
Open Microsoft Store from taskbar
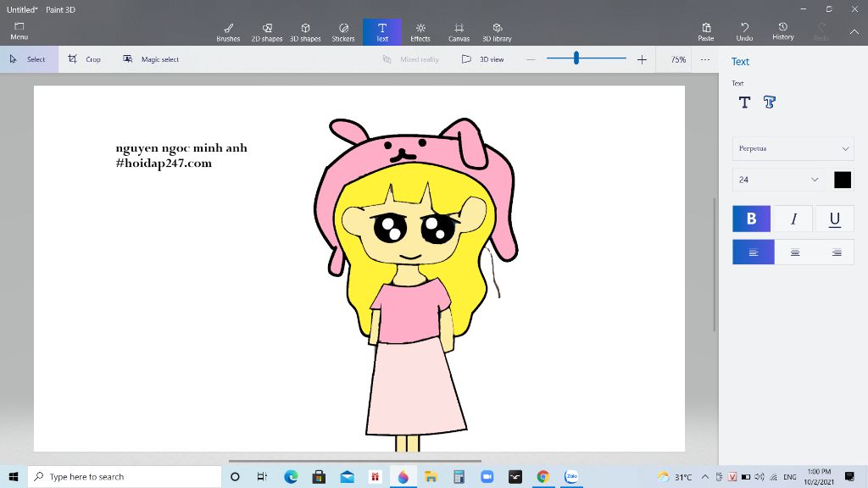(319, 476)
